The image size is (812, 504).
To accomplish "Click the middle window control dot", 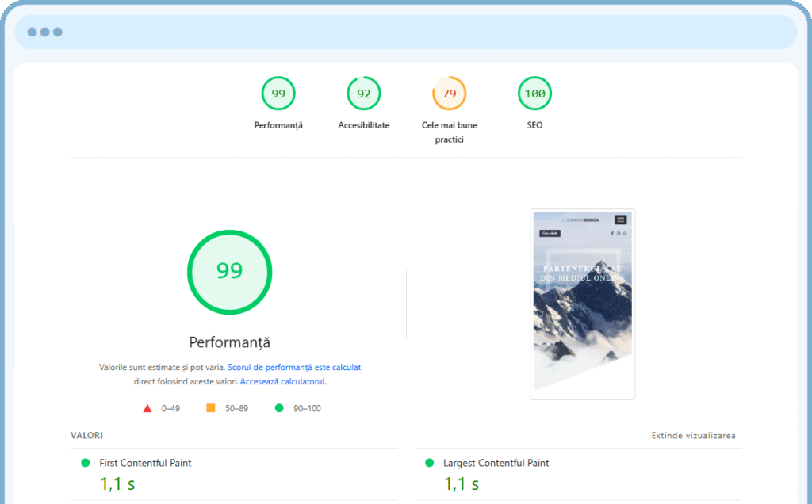I will [x=45, y=32].
